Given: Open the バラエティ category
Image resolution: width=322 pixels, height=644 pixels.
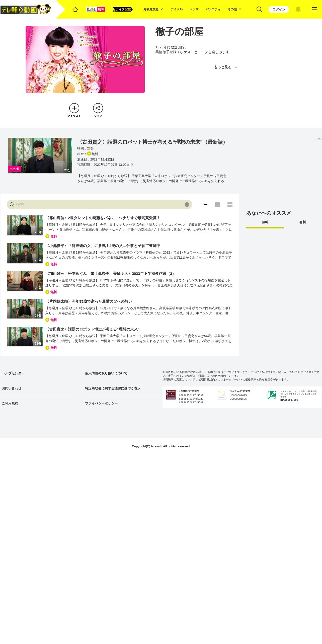Looking at the screenshot, I should tap(213, 9).
